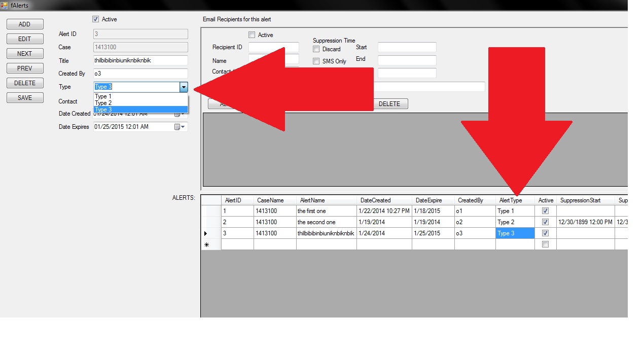
Task: Collapse the Type combo box dropdown arrow
Action: click(184, 87)
